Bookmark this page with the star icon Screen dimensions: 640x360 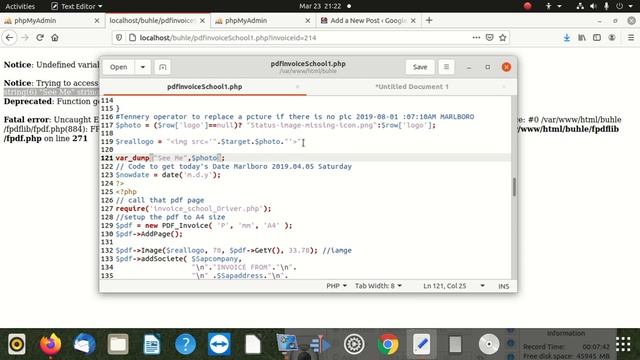(502, 38)
